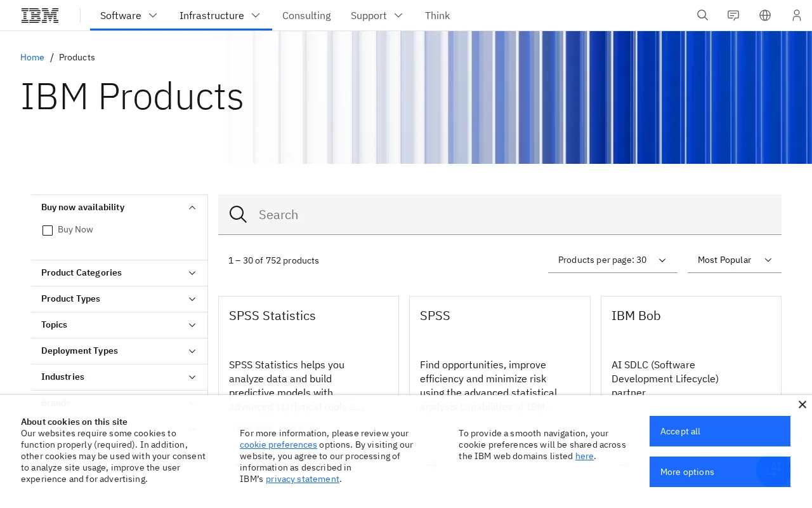The image size is (812, 508).
Task: Open the site search magnifier icon in header
Action: (702, 15)
